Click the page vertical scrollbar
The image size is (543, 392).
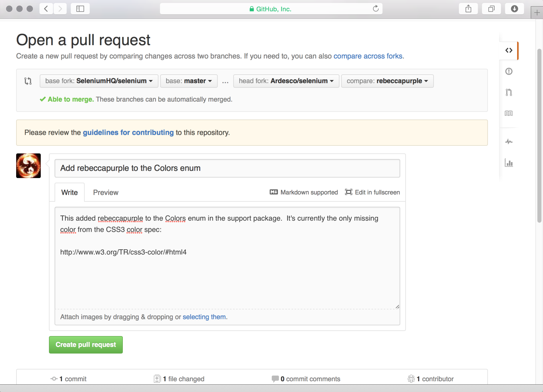539,135
